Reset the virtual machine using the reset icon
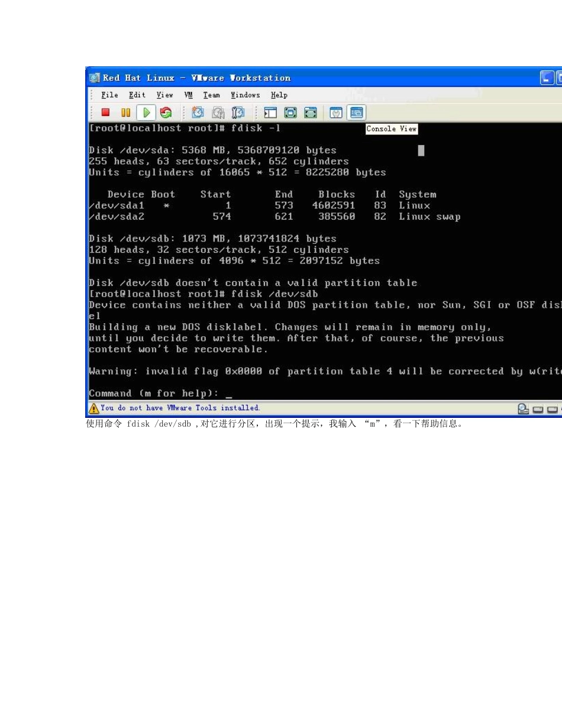This screenshot has width=562, height=728. (x=166, y=112)
